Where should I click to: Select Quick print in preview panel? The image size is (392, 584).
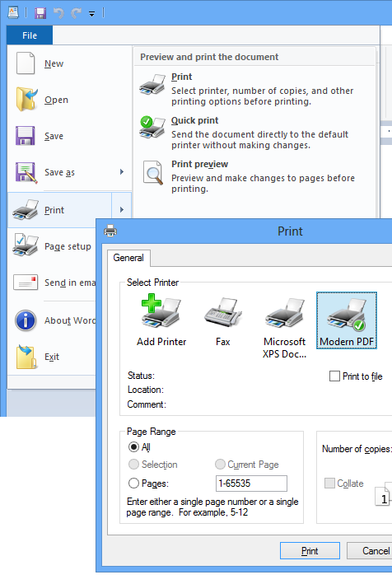coord(254,133)
